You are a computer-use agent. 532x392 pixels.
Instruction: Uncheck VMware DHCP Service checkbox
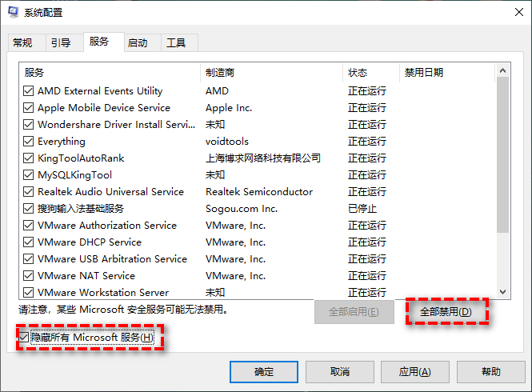(29, 242)
